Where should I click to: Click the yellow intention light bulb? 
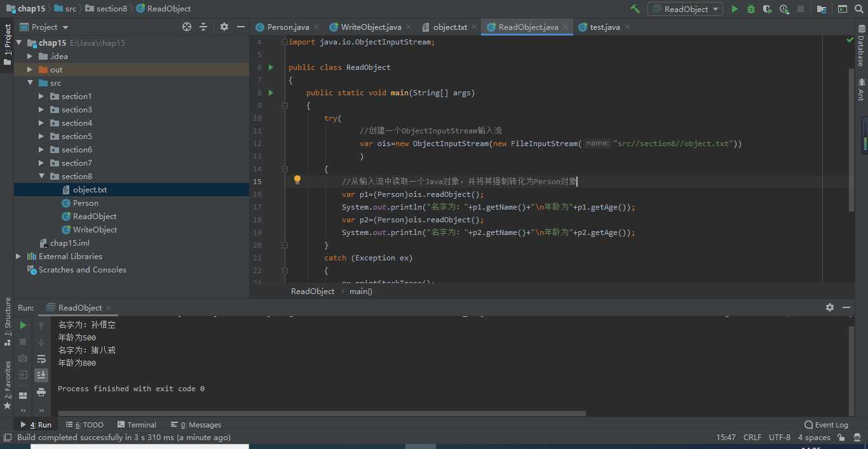[297, 180]
